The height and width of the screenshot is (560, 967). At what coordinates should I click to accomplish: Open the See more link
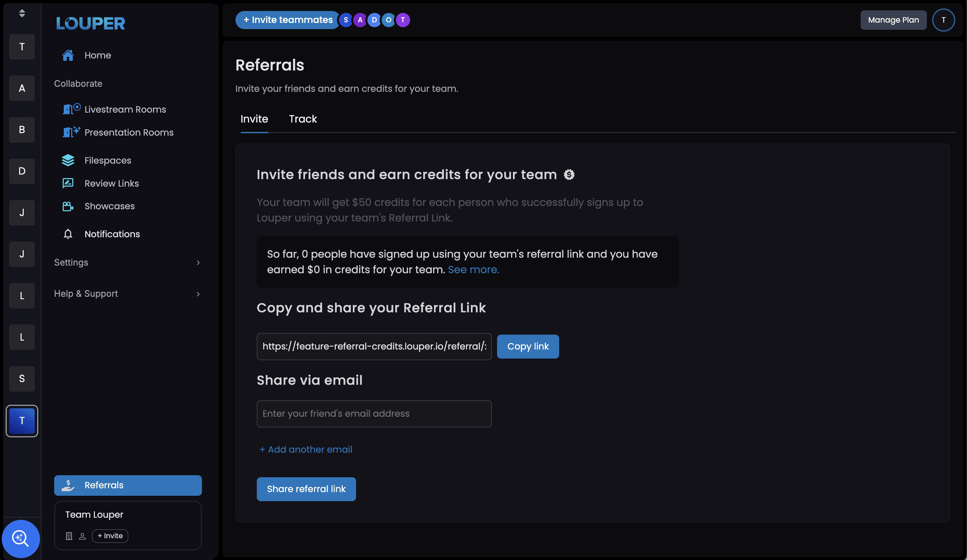pos(473,270)
